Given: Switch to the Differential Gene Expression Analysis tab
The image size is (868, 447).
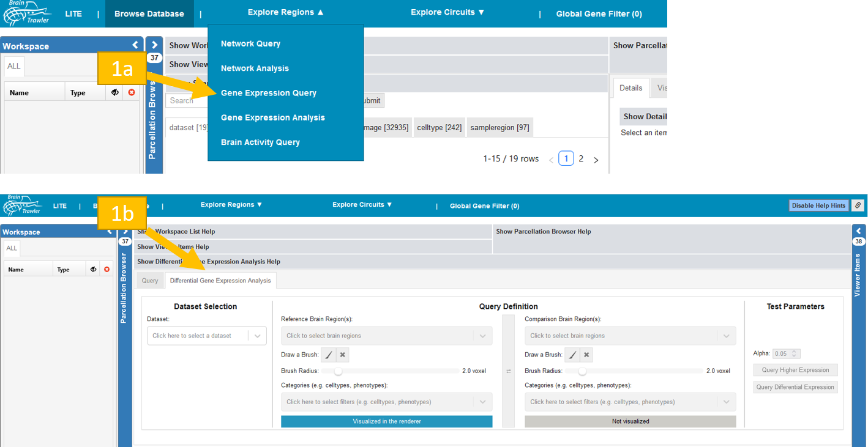Looking at the screenshot, I should click(220, 281).
